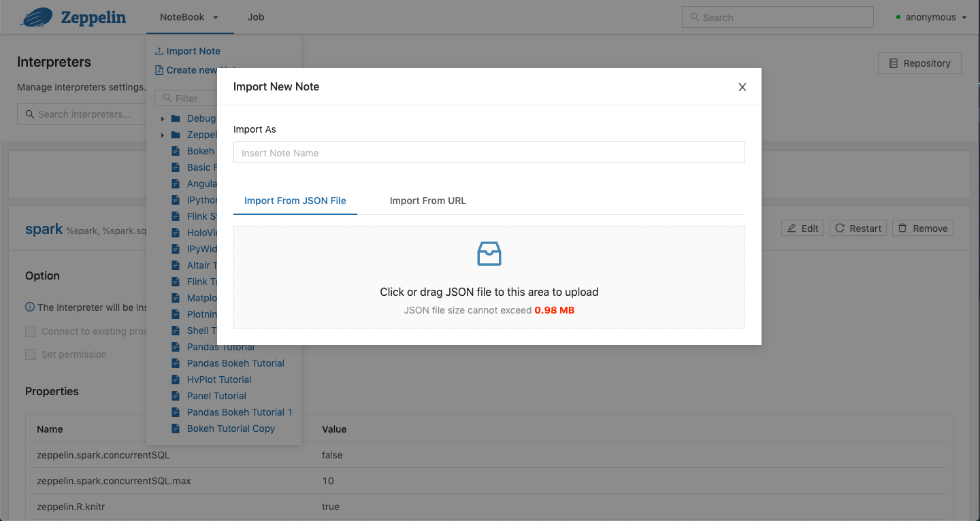Open the HvPlot Tutorial note icon
The width and height of the screenshot is (980, 521).
176,380
